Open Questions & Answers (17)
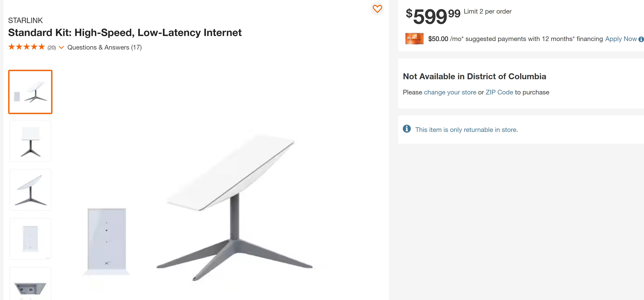The height and width of the screenshot is (300, 644). pos(104,47)
